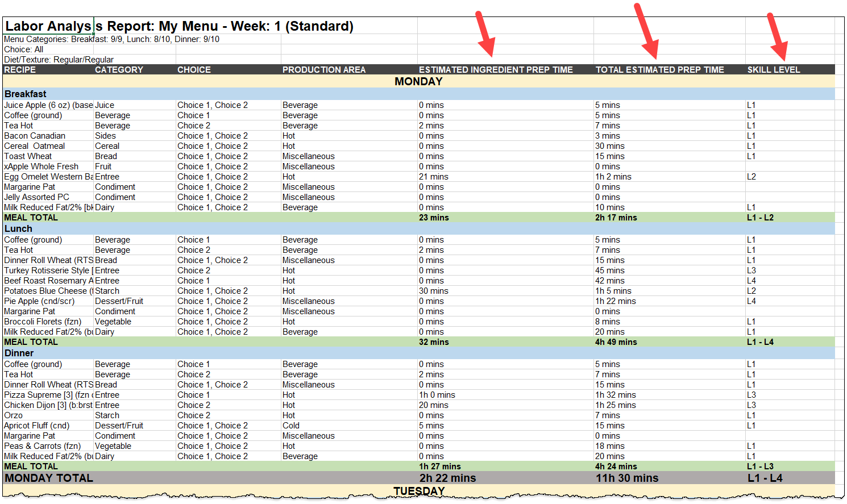Viewport: 847px width, 504px height.
Task: Select the 'Turkey Rotisserie Style' recipe cell
Action: tap(48, 270)
